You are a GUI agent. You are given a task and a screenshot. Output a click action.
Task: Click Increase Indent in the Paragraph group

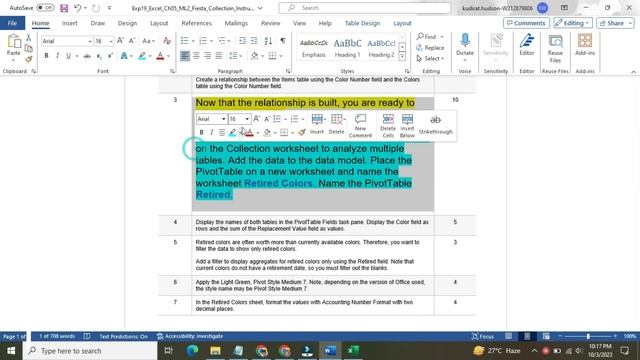coord(254,41)
